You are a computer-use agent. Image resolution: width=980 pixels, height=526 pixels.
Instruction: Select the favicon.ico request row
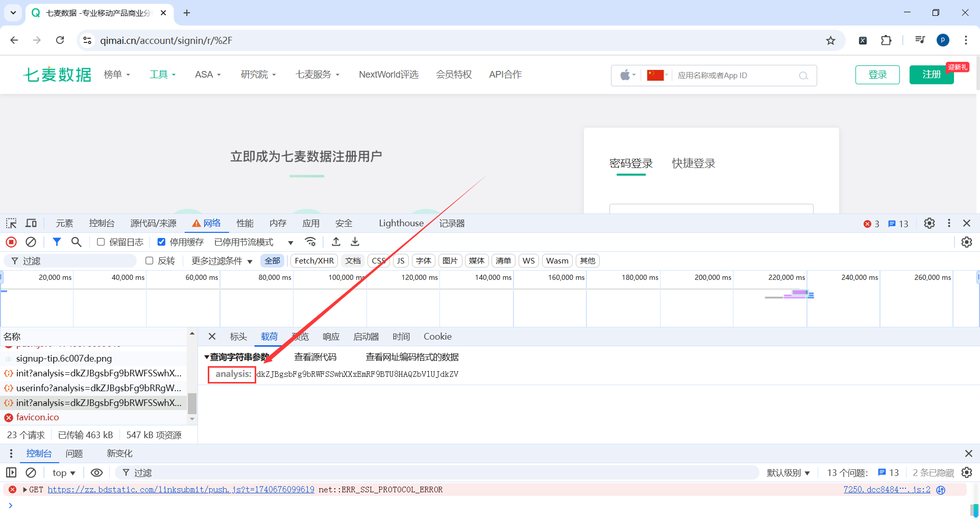(x=94, y=417)
